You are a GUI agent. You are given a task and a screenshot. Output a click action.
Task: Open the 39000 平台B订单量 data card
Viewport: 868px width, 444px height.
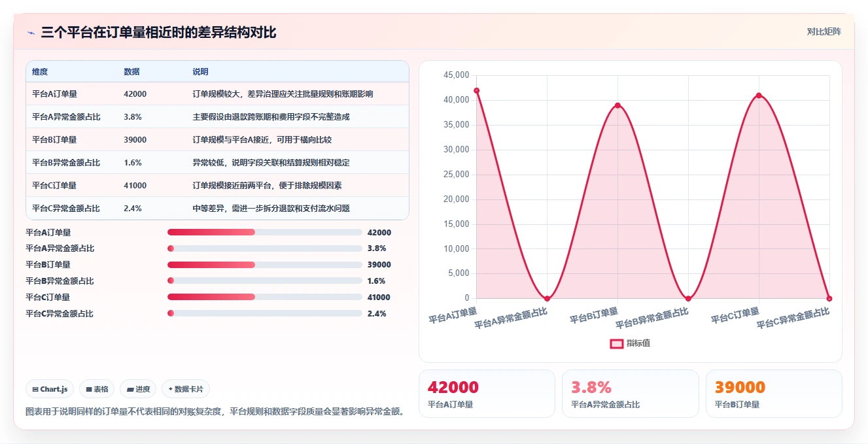pyautogui.click(x=774, y=394)
